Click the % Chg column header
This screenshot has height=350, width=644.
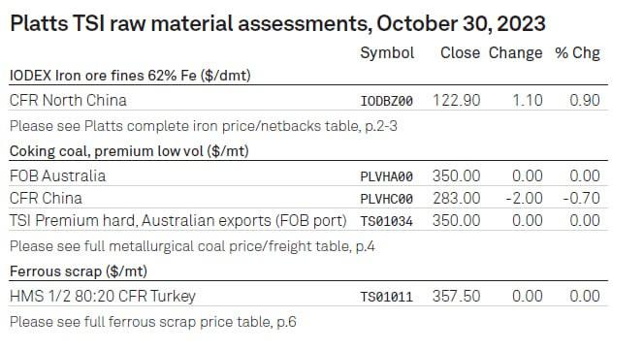pyautogui.click(x=577, y=53)
